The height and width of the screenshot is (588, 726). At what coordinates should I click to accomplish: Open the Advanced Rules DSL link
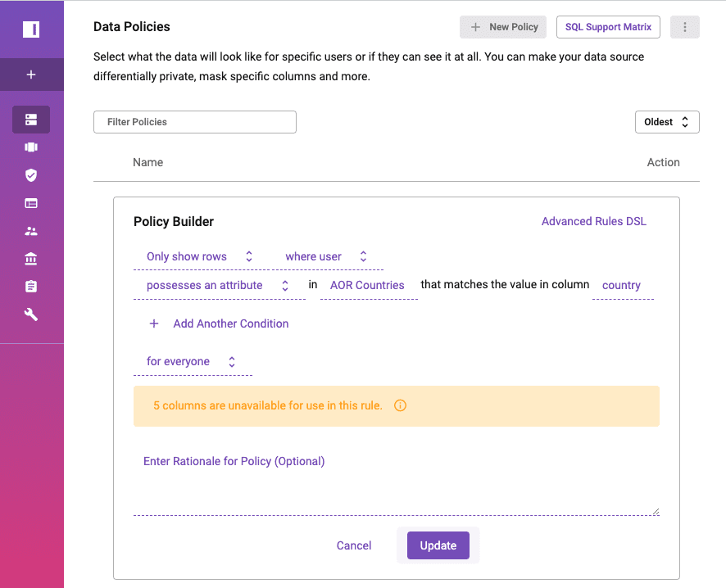[593, 222]
